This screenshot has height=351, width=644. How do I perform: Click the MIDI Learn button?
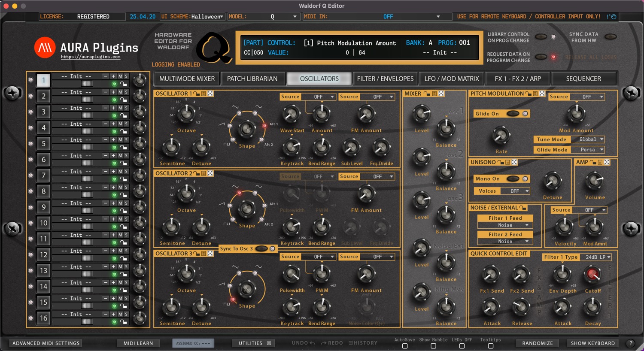[x=138, y=343]
